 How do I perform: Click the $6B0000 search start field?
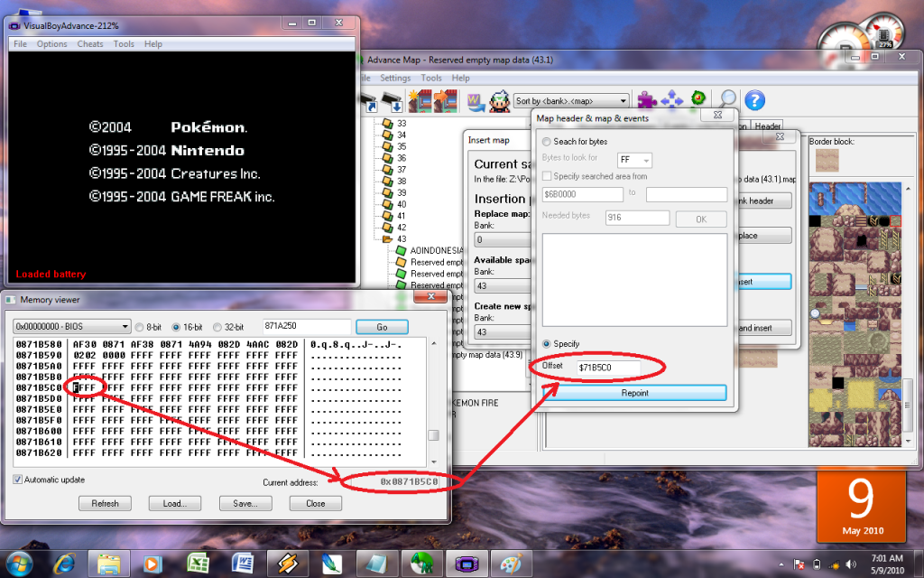582,194
